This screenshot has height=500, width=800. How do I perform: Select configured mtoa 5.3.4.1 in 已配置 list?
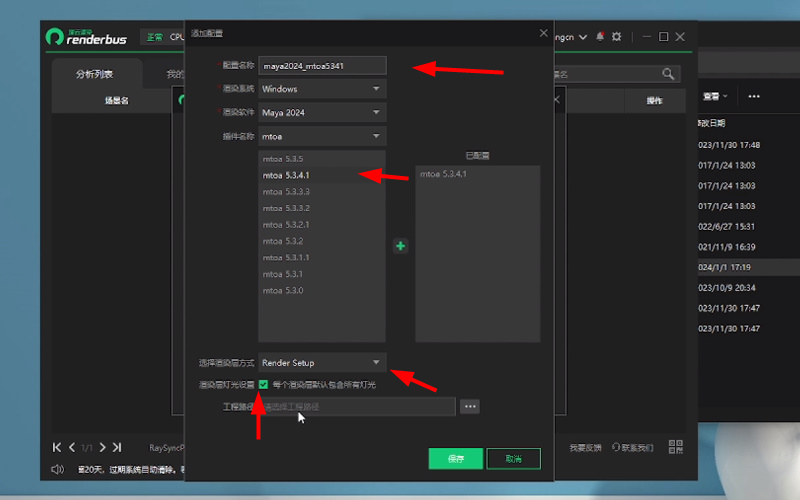tap(478, 174)
